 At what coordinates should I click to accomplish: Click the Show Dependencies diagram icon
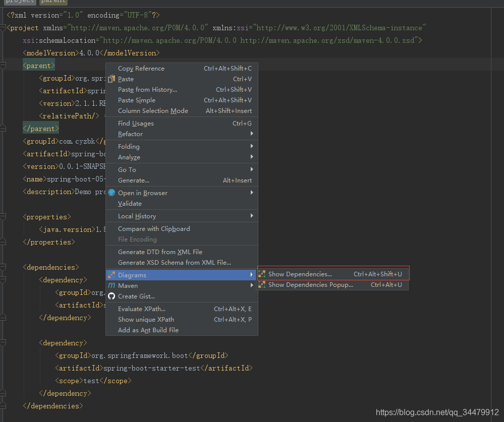click(x=262, y=274)
